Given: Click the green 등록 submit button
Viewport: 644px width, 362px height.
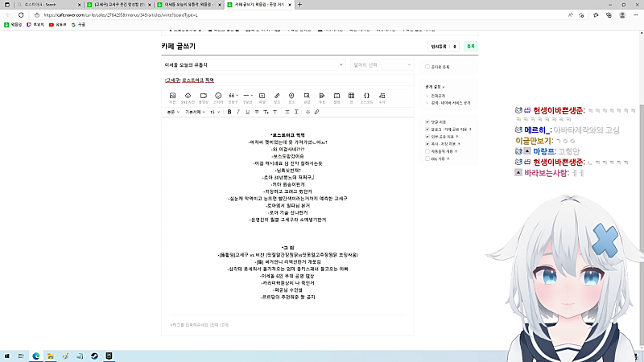Looking at the screenshot, I should coord(471,47).
